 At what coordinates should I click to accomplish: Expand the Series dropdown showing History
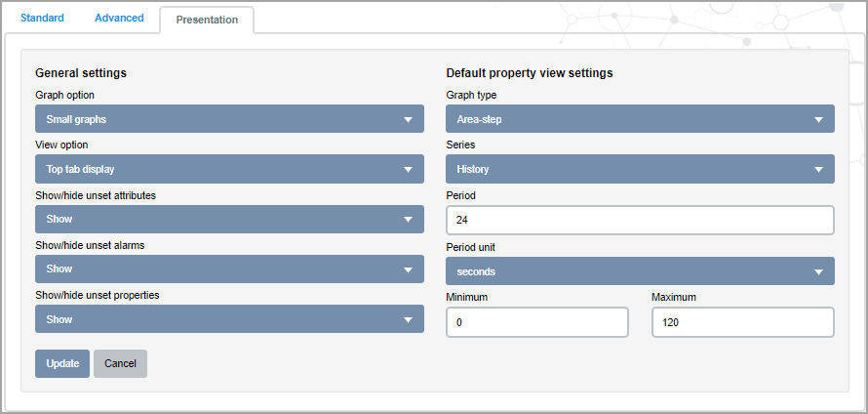click(x=640, y=169)
